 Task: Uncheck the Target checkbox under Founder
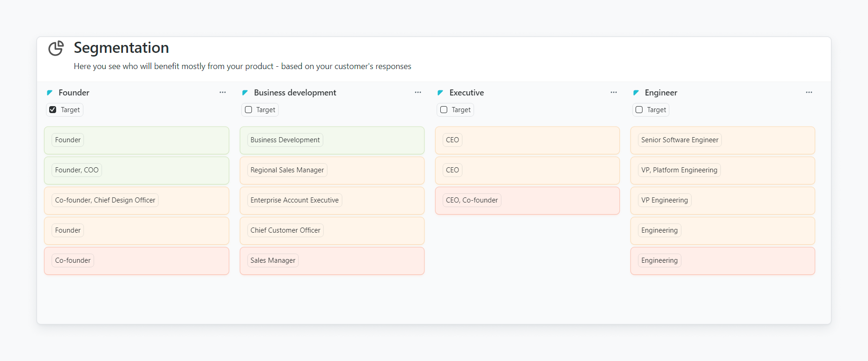coord(53,110)
